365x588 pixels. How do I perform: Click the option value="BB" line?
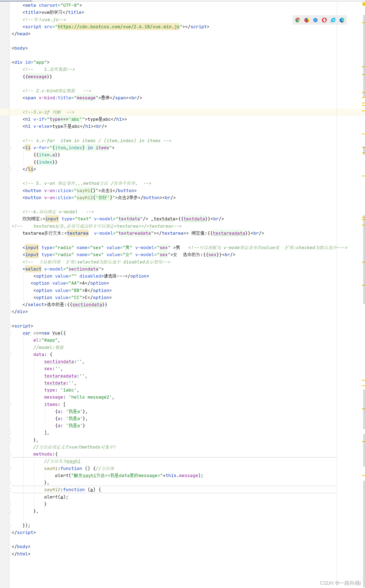[x=73, y=290]
